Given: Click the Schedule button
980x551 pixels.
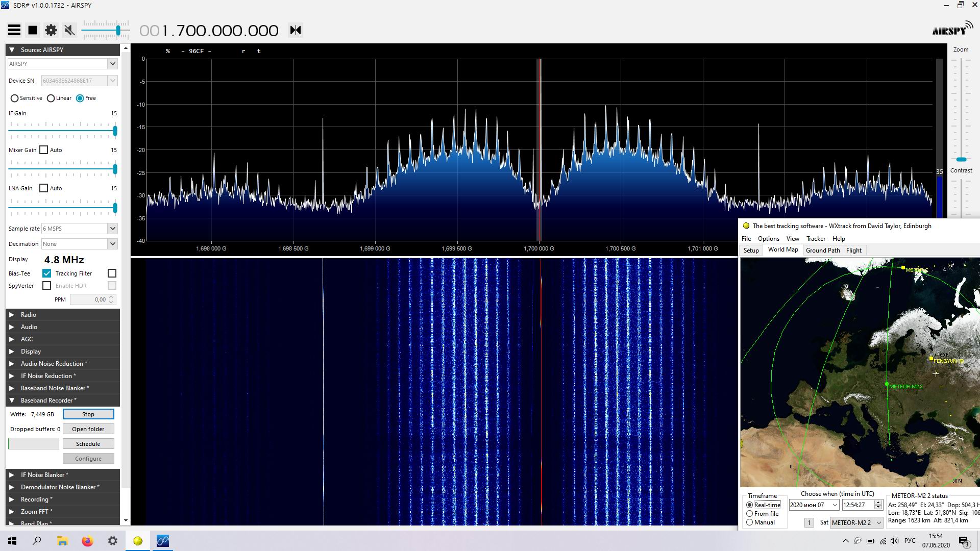Looking at the screenshot, I should pos(88,444).
